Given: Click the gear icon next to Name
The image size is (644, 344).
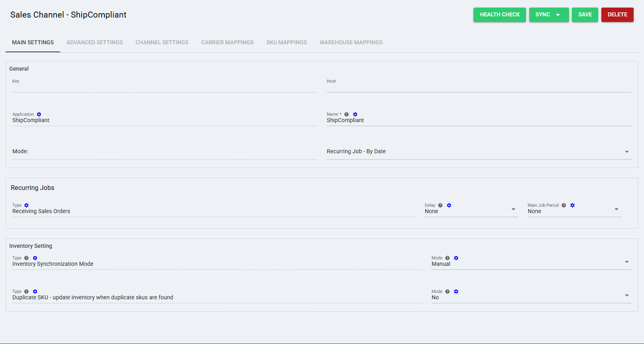Looking at the screenshot, I should tap(355, 115).
